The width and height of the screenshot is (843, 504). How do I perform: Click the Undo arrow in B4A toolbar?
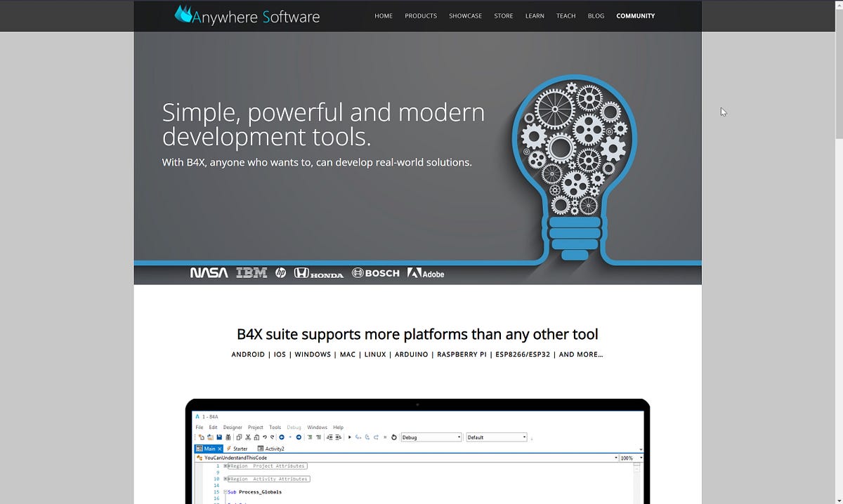265,437
